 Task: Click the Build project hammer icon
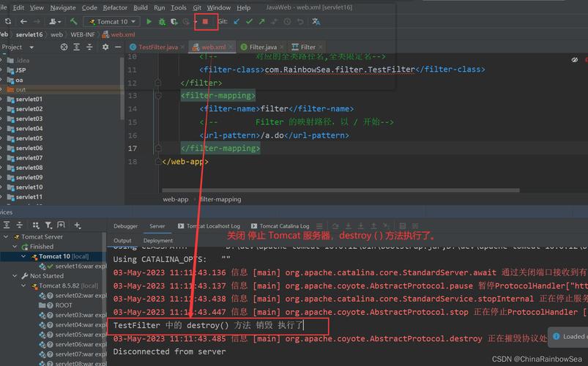coord(73,21)
